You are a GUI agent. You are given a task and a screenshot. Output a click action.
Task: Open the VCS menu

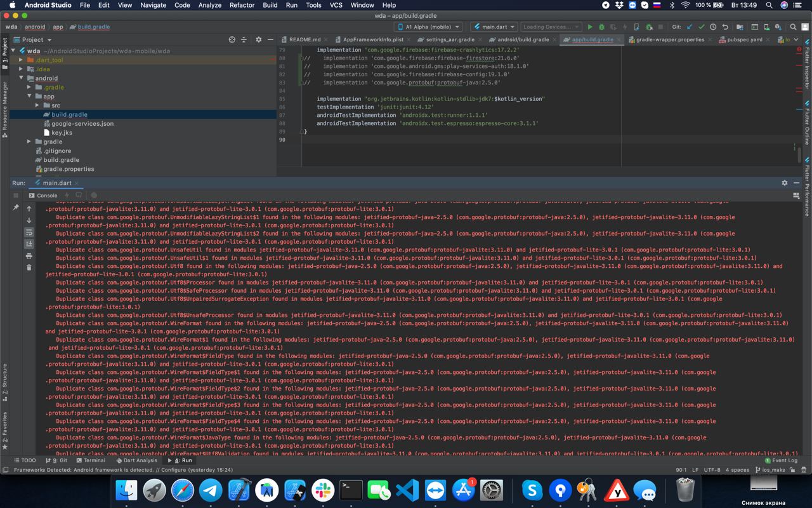(336, 5)
